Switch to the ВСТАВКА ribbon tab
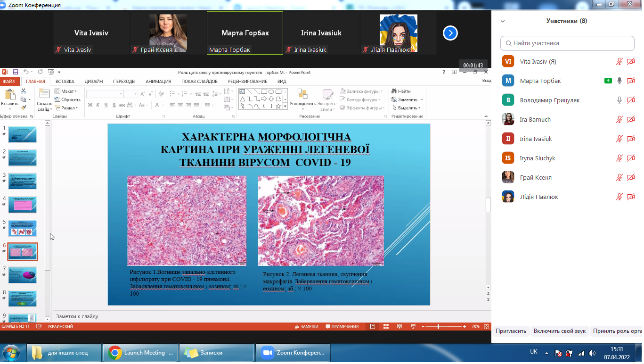Screen dimensions: 644x364 [x=65, y=81]
